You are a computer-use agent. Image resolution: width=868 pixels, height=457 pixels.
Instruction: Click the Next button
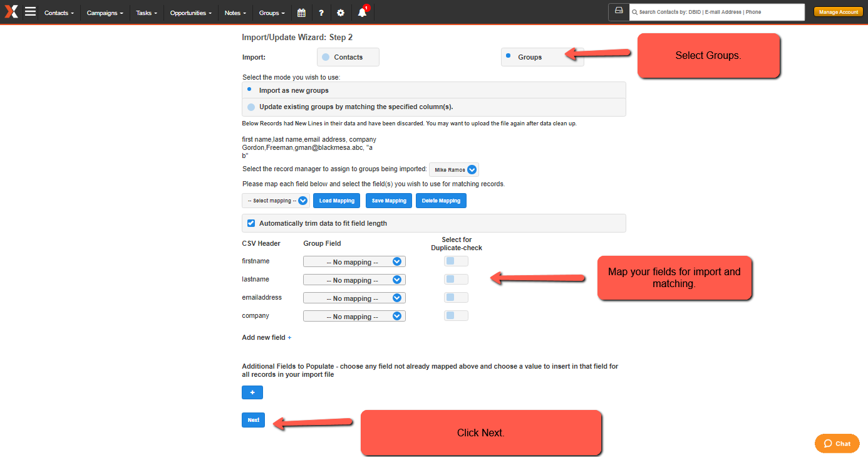click(253, 420)
